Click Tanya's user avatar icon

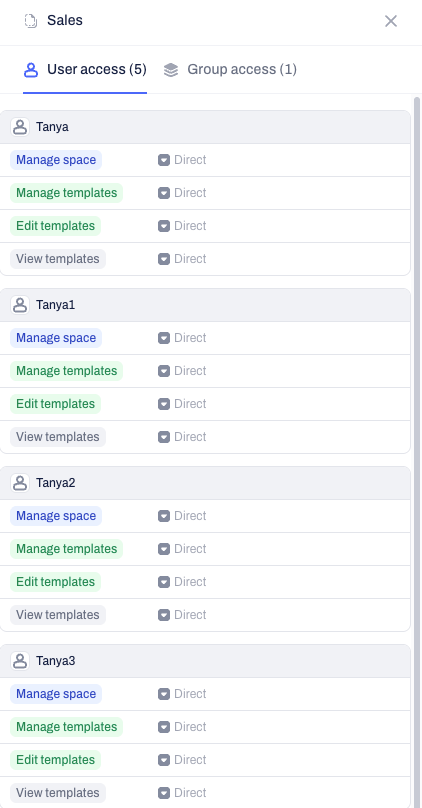pyautogui.click(x=20, y=127)
